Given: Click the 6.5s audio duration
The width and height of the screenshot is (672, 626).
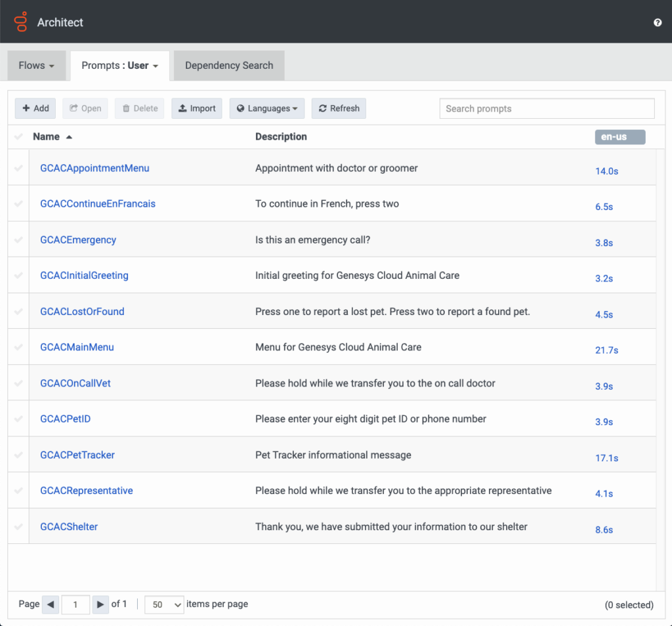Looking at the screenshot, I should [604, 207].
